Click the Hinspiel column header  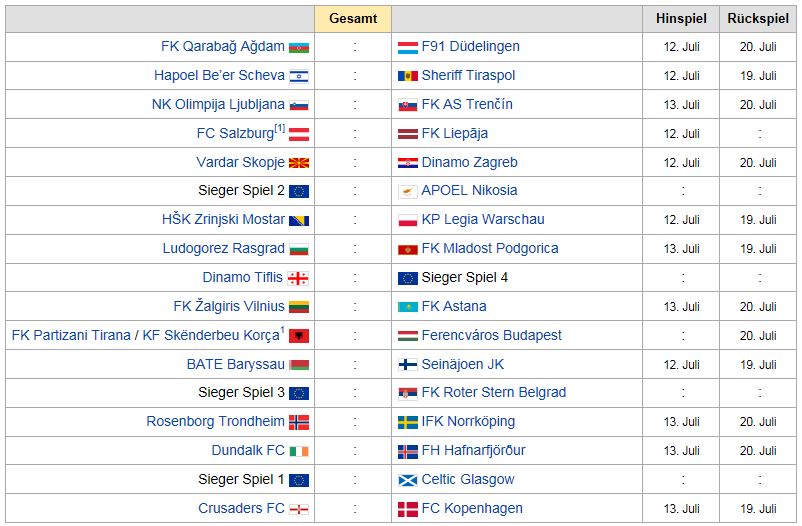pyautogui.click(x=681, y=19)
